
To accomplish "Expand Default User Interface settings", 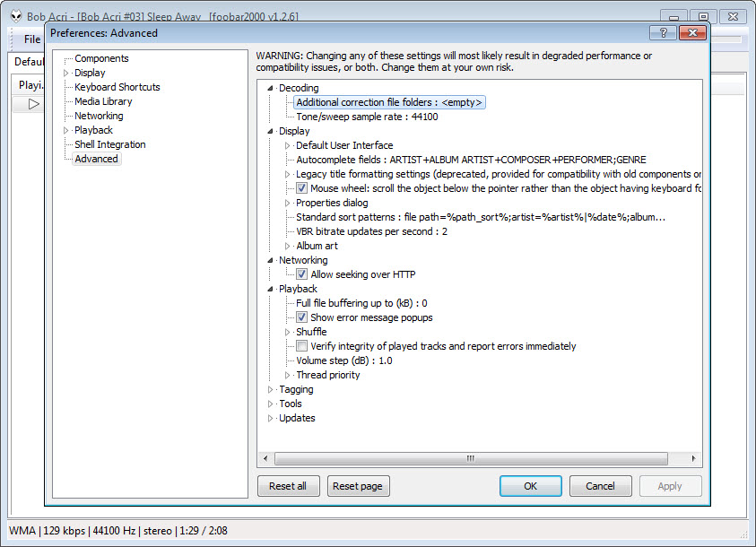I will [x=287, y=145].
